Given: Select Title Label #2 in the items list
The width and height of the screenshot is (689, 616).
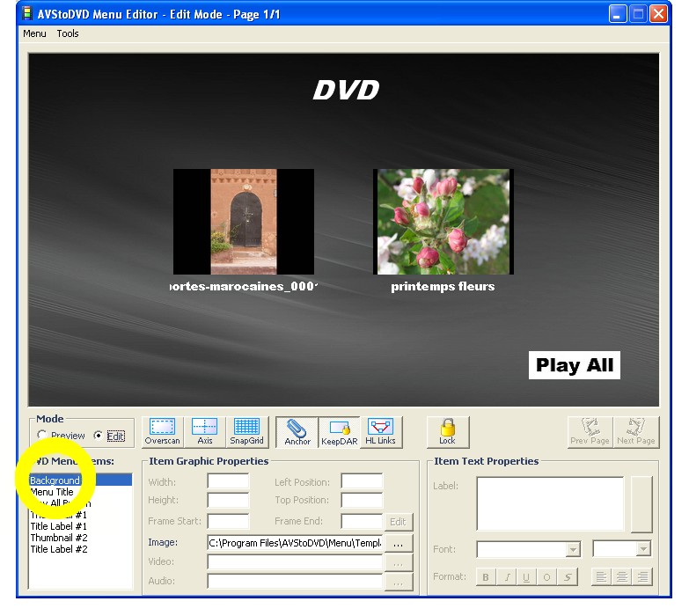Looking at the screenshot, I should point(59,549).
